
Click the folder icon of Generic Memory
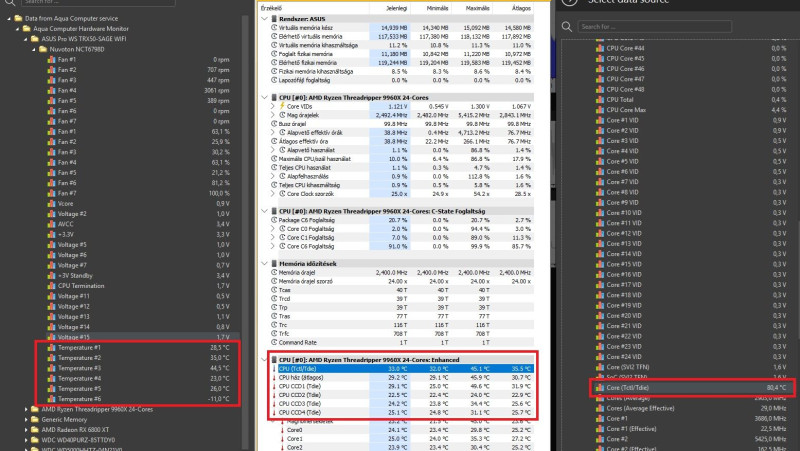[35, 419]
